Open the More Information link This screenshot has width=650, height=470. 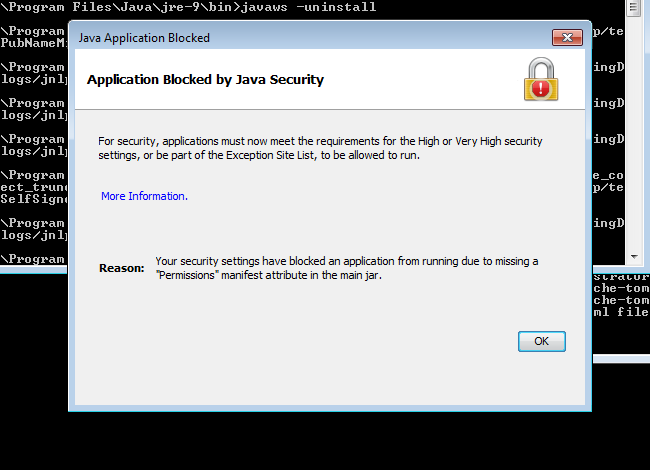click(144, 196)
